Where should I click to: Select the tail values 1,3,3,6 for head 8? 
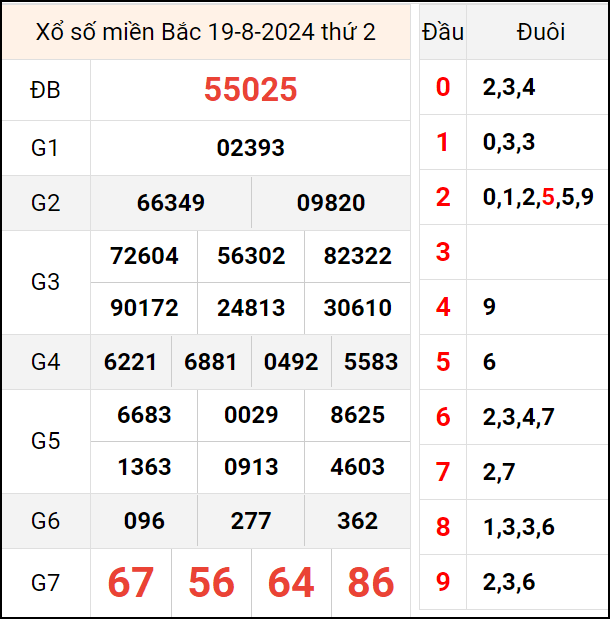click(518, 527)
